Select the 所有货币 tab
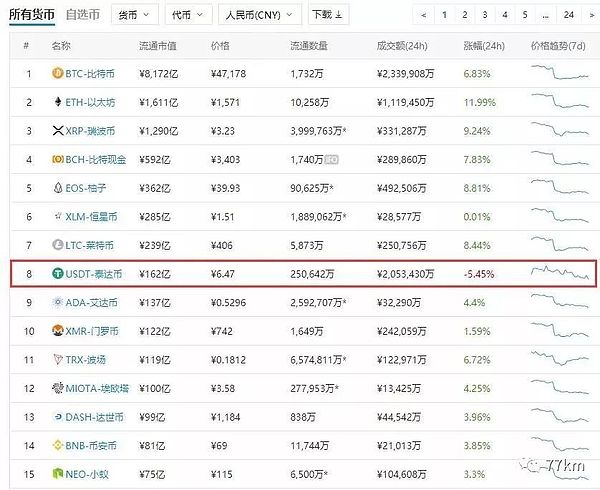 pos(32,15)
